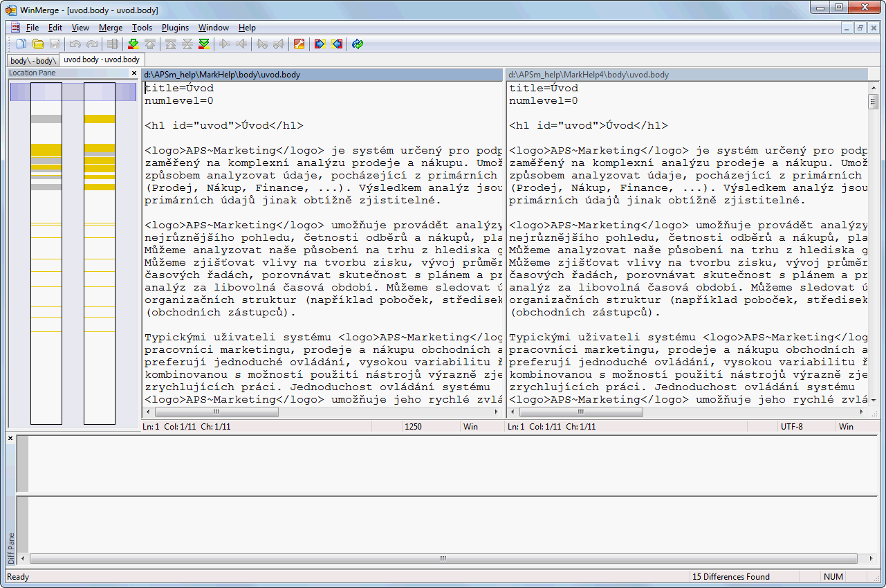Click Copy Left and Advance icon

pyautogui.click(x=279, y=44)
